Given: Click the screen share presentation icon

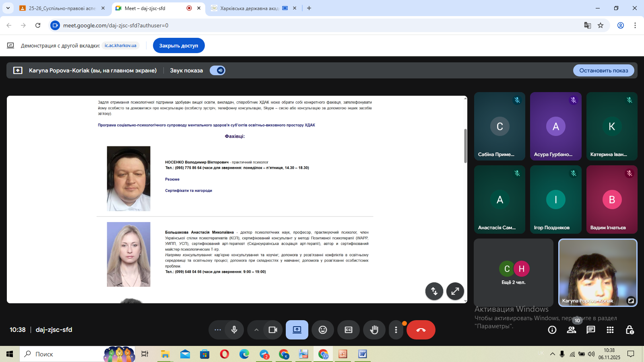Looking at the screenshot, I should 297,330.
